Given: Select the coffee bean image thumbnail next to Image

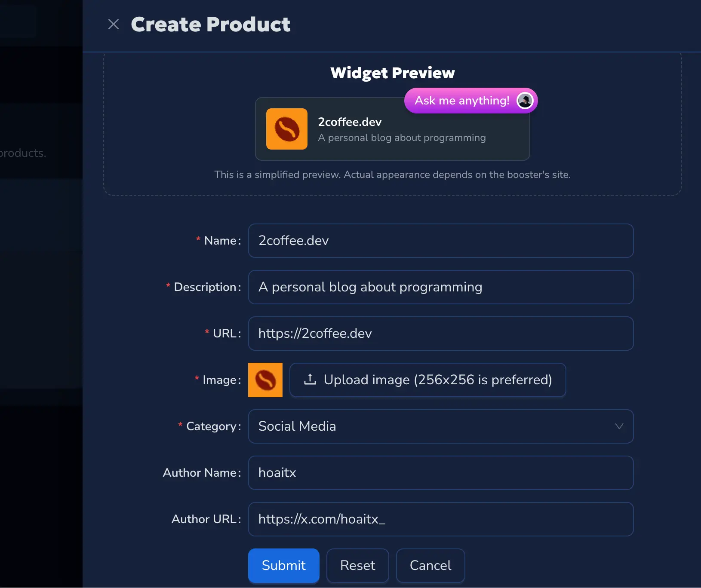Looking at the screenshot, I should (265, 380).
